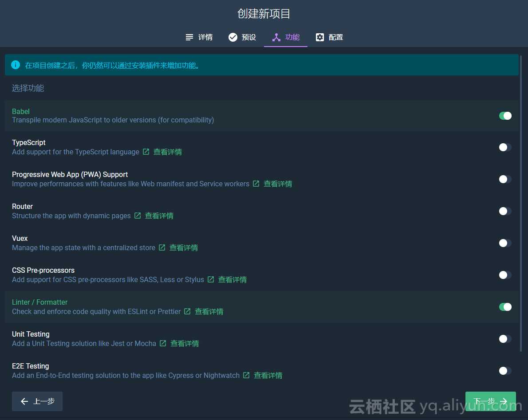This screenshot has width=528, height=420.
Task: Click the back arrow icon in 上一步
Action: [24, 401]
